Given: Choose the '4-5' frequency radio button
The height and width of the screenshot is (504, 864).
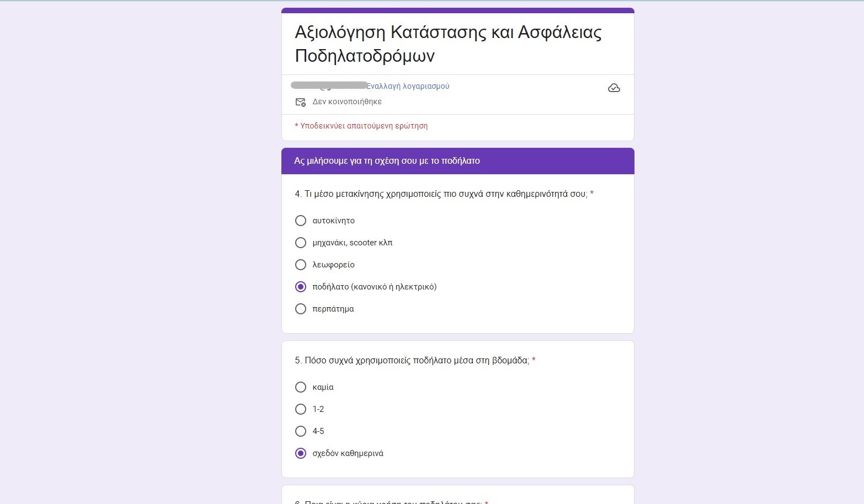Looking at the screenshot, I should 301,431.
